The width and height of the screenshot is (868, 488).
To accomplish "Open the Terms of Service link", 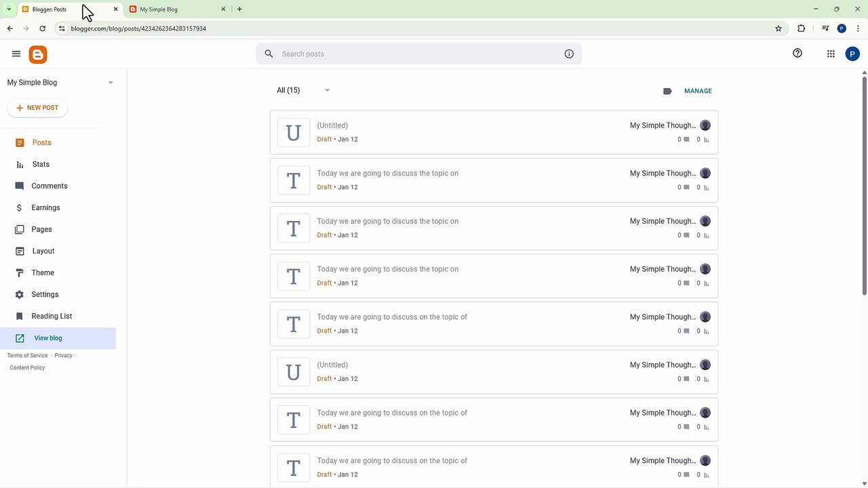I will point(27,355).
